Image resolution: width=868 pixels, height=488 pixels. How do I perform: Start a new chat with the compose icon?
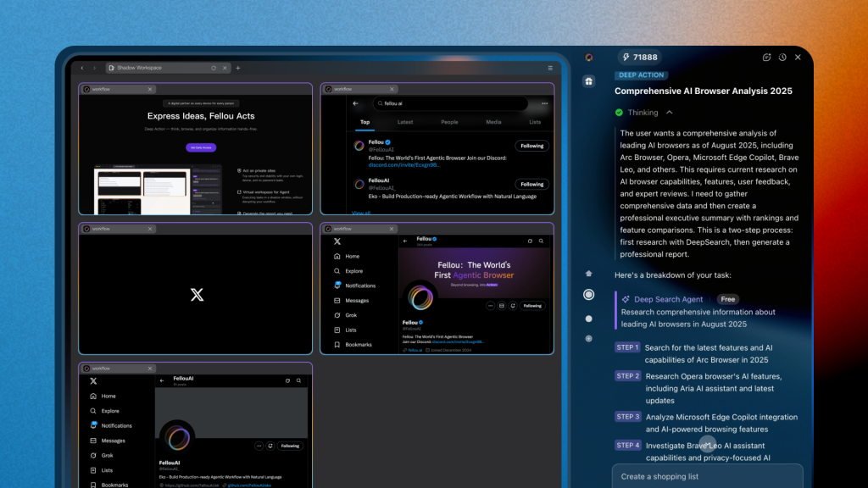[x=766, y=58]
